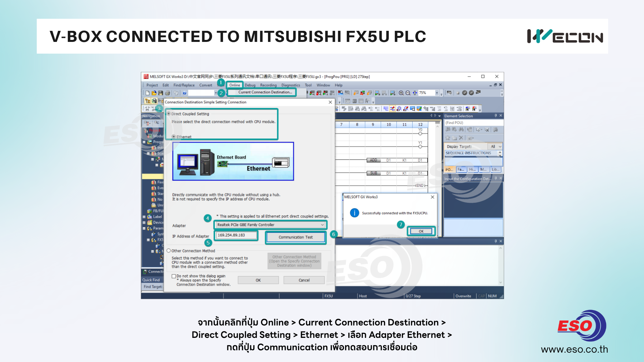Choose Current Connection Destination menu entry
The width and height of the screenshot is (644, 362).
click(265, 92)
